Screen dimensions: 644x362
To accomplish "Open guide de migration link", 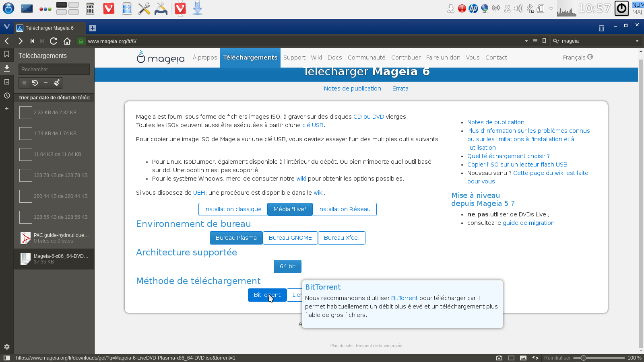I will pos(528,223).
